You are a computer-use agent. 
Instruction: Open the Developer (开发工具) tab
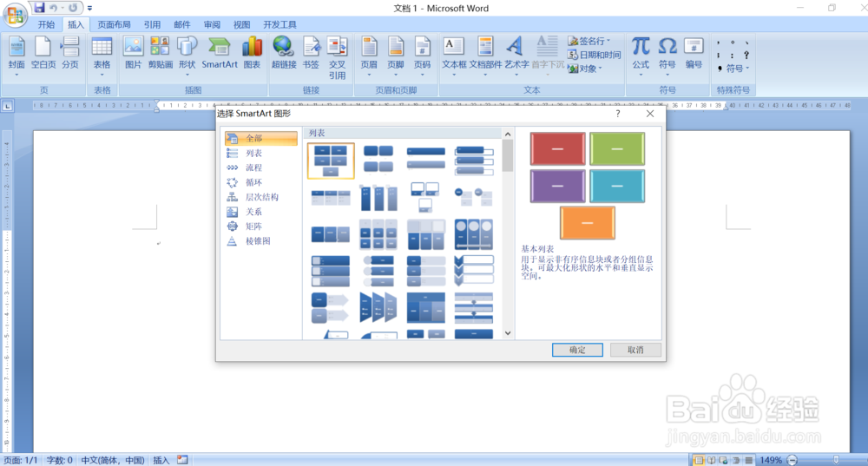pyautogui.click(x=280, y=24)
